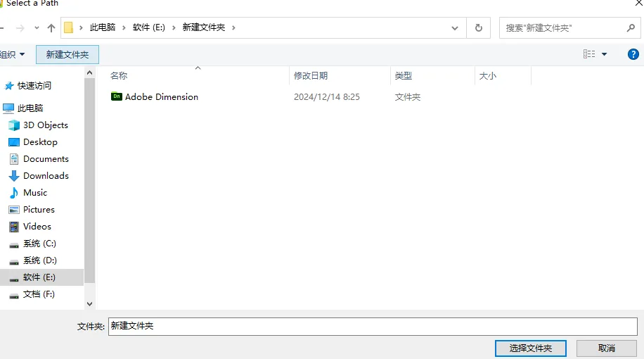Select Adobe Dimension folder
Viewport: 644px width, 359px height.
pos(162,96)
